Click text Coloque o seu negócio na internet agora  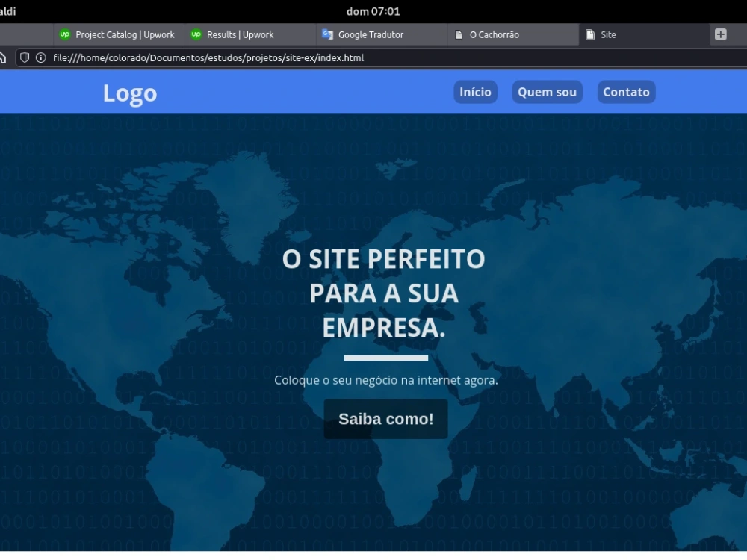[386, 380]
